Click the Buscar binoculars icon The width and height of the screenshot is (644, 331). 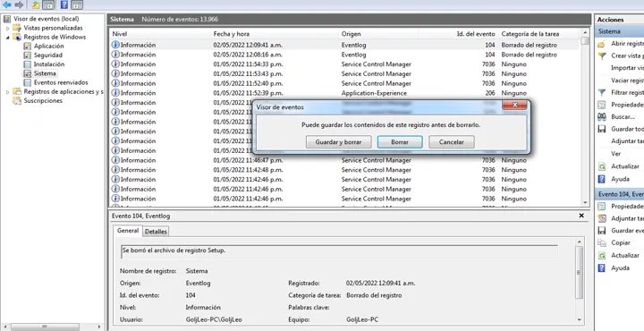tap(602, 117)
